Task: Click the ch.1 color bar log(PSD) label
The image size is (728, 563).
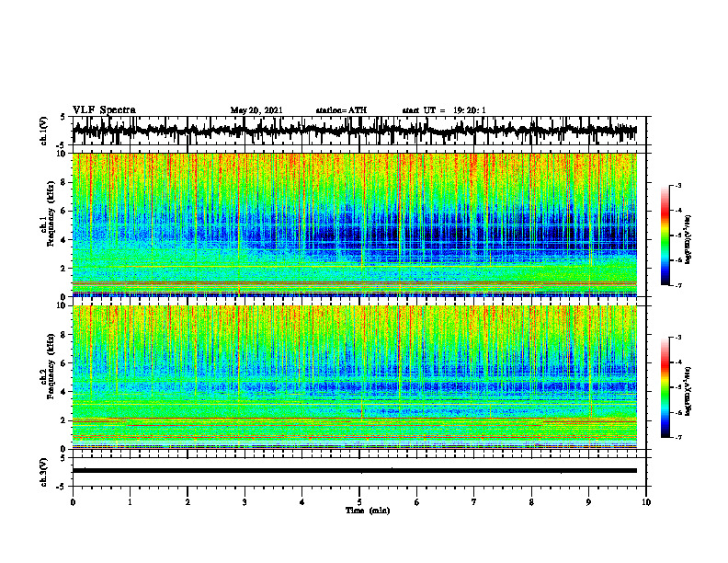Action: point(688,239)
